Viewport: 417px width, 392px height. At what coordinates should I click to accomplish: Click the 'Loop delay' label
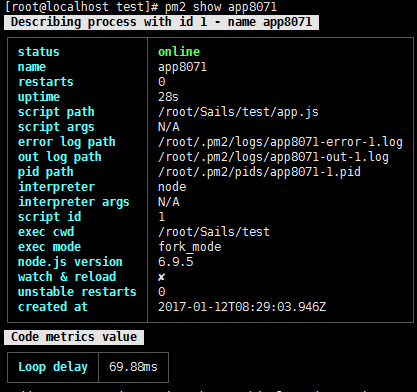(53, 367)
